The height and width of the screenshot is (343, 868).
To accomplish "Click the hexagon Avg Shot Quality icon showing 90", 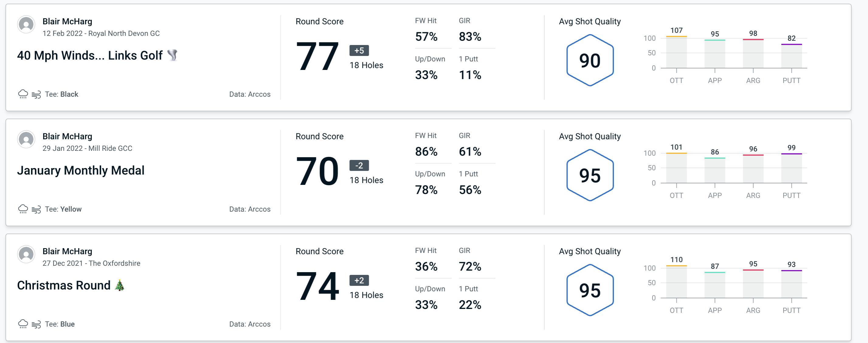I will coord(588,59).
